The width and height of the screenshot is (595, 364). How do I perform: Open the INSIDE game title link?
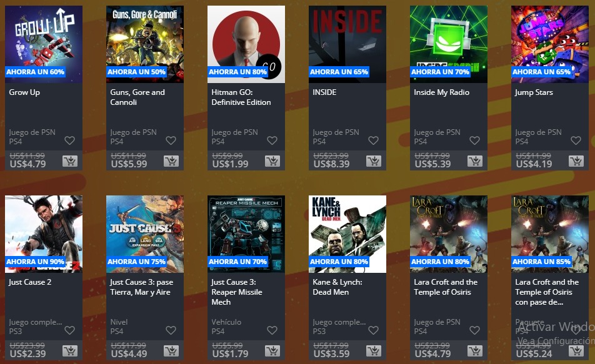tap(324, 92)
